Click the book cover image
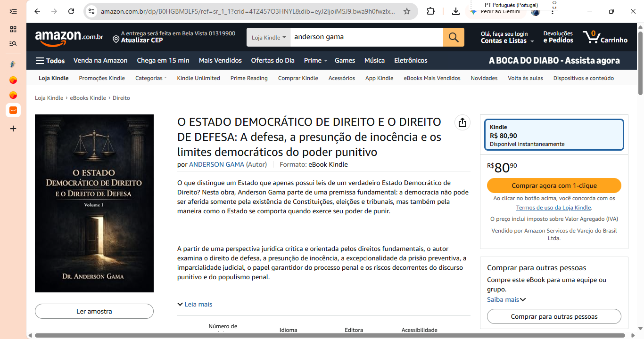644x339 pixels. 94,203
